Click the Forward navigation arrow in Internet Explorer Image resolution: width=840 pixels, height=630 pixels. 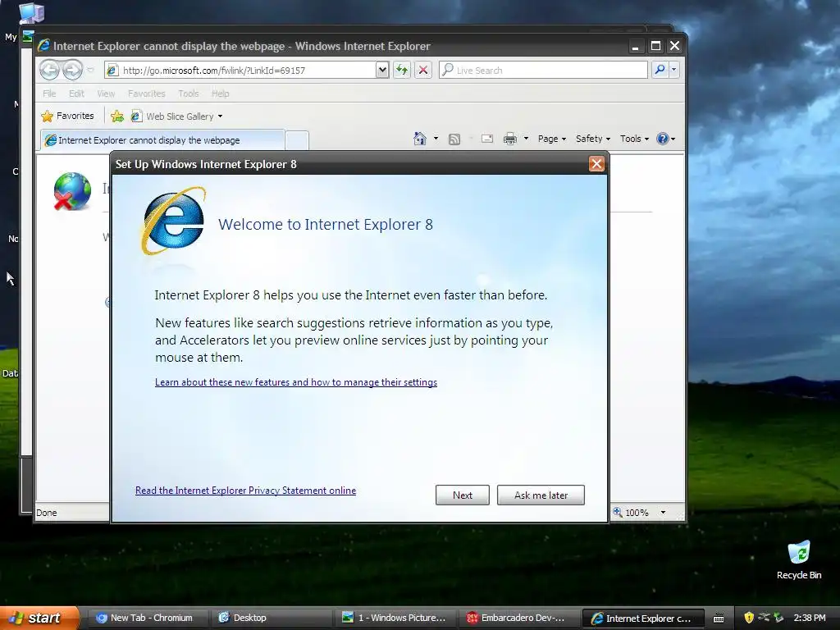pyautogui.click(x=72, y=71)
